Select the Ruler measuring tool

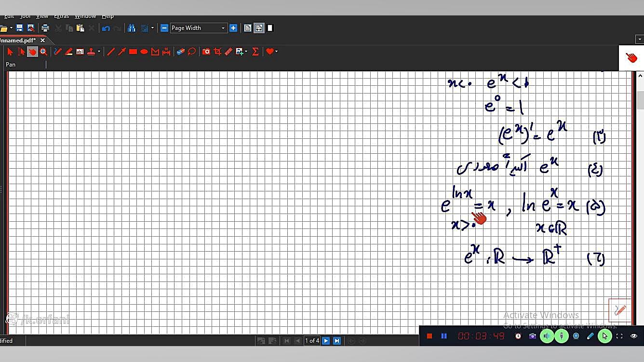228,52
